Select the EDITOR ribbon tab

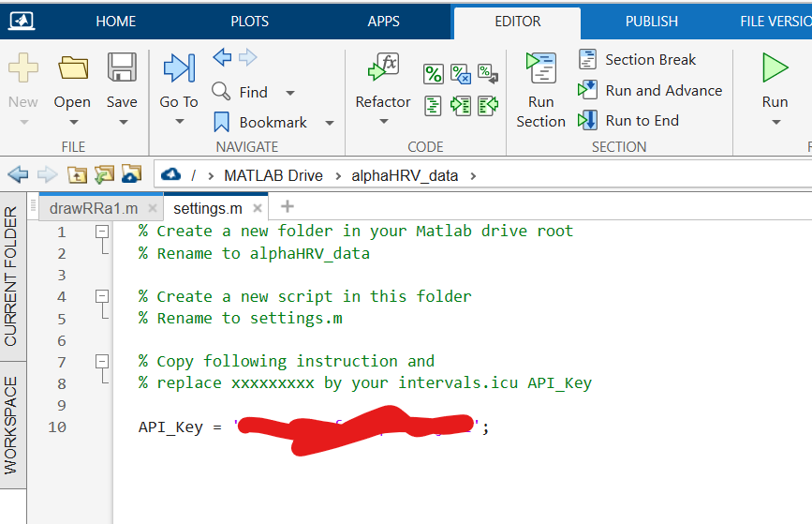pos(518,22)
